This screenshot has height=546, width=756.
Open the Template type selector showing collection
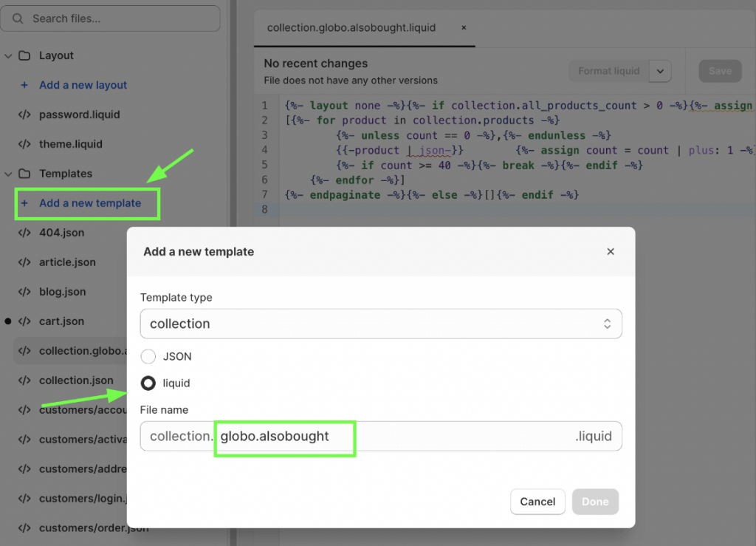coord(381,324)
